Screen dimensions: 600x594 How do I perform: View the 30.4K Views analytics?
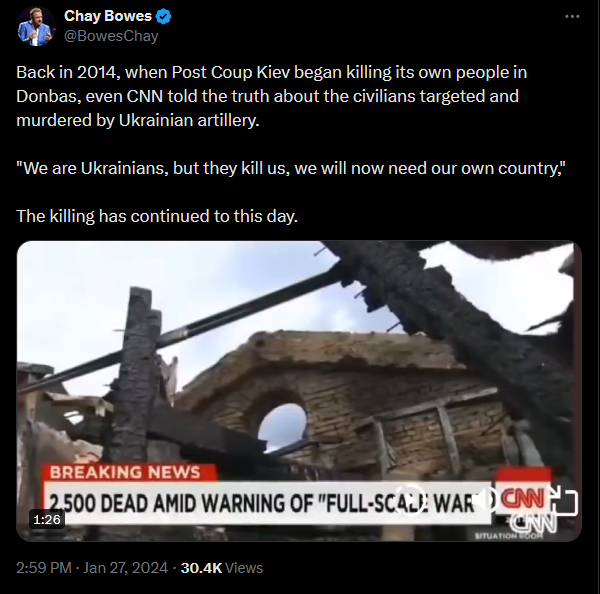[x=222, y=568]
